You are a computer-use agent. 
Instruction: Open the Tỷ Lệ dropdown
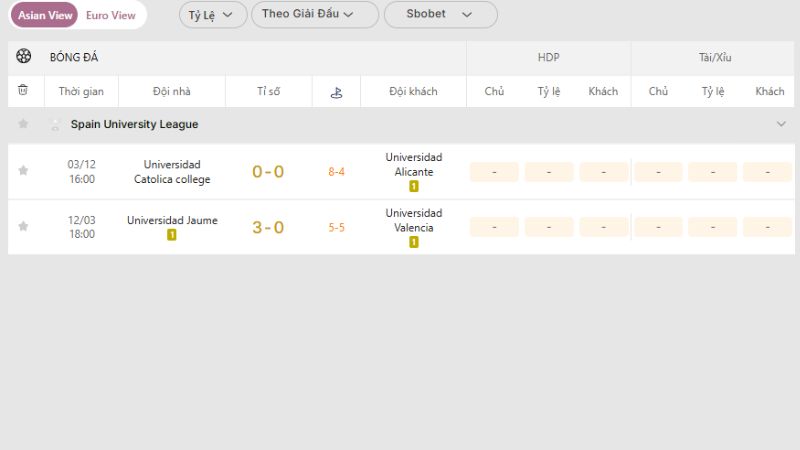[211, 15]
